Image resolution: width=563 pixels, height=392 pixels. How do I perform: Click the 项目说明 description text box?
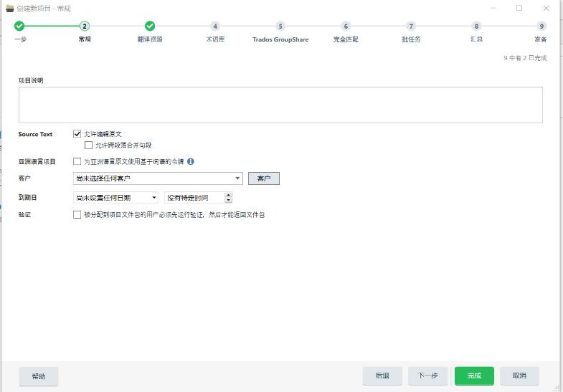[280, 105]
